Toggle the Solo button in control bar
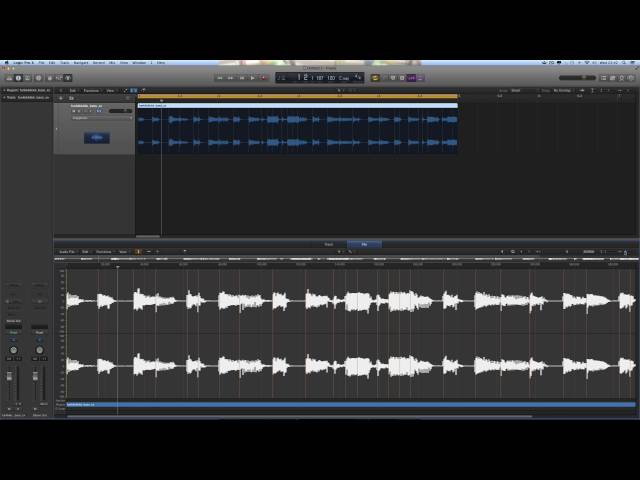 pyautogui.click(x=402, y=78)
